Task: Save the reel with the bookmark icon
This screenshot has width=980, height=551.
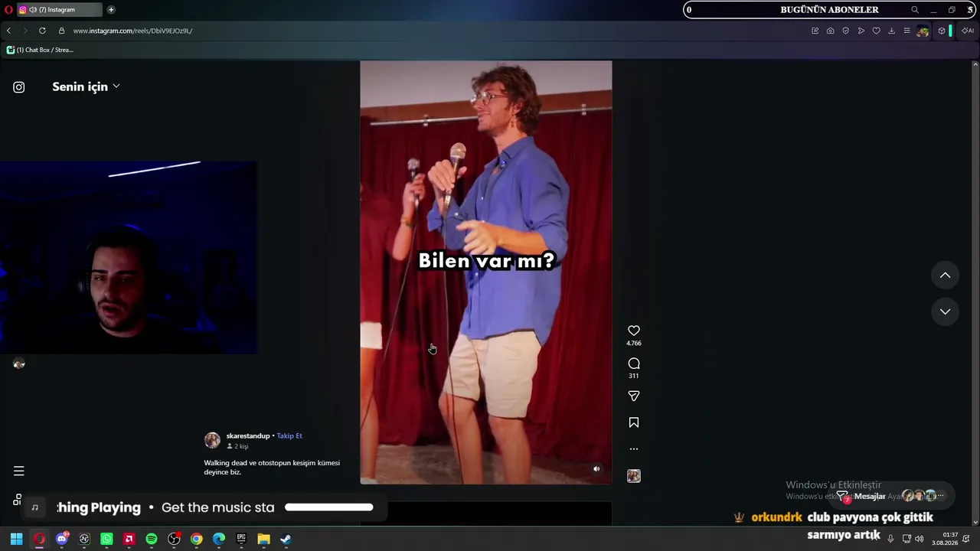Action: tap(634, 422)
